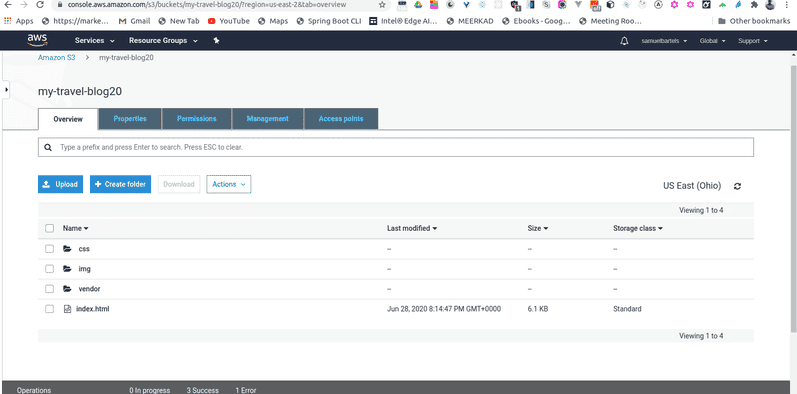The height and width of the screenshot is (394, 797).
Task: Click the page vertical scrollbar
Action: coord(793,198)
